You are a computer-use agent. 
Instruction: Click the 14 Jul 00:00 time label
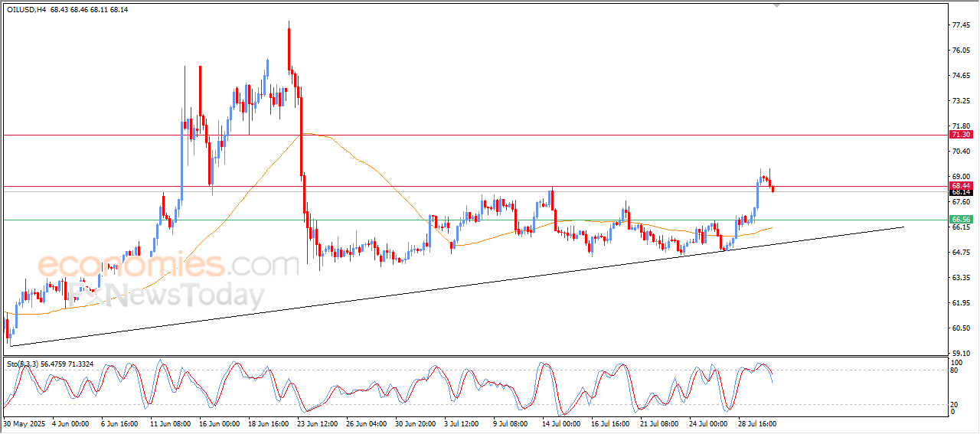click(x=561, y=423)
